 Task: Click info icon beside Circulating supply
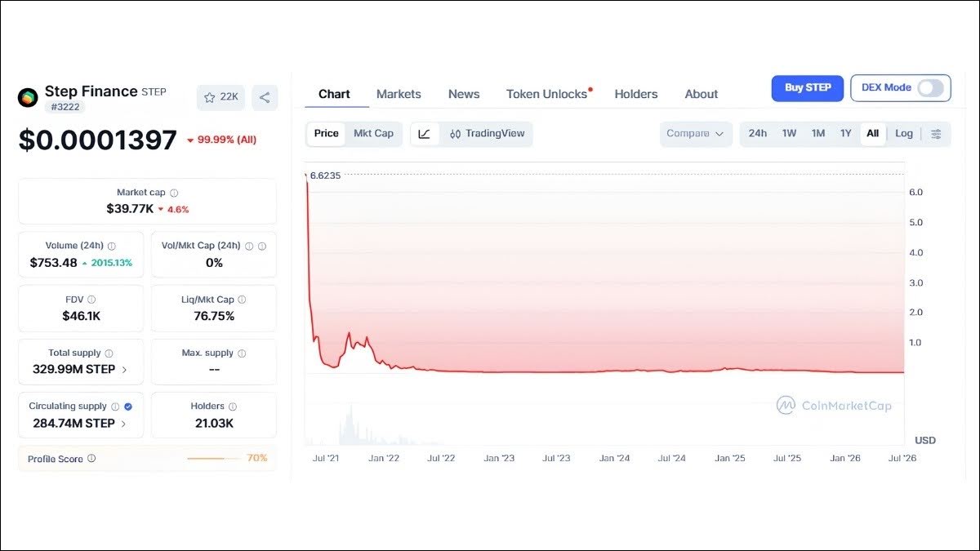pyautogui.click(x=115, y=407)
